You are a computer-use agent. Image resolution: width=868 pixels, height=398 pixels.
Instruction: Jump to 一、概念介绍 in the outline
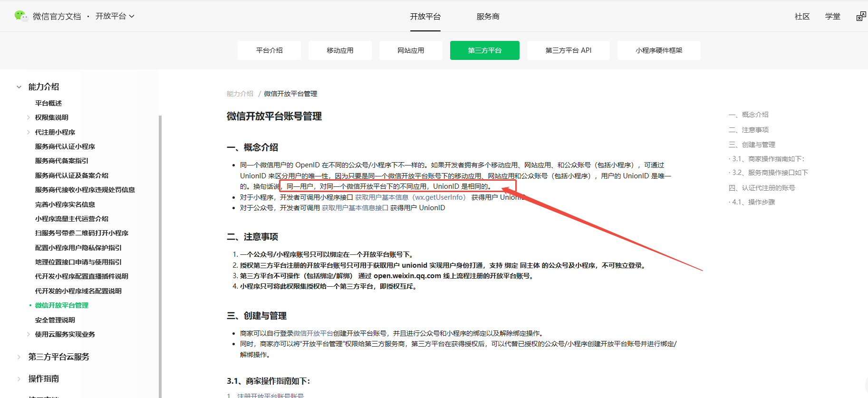pos(749,115)
